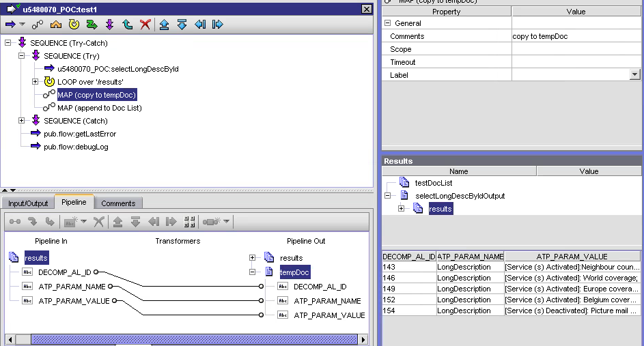Click the pipeline scrollbar right arrow
The height and width of the screenshot is (346, 644).
(x=363, y=339)
